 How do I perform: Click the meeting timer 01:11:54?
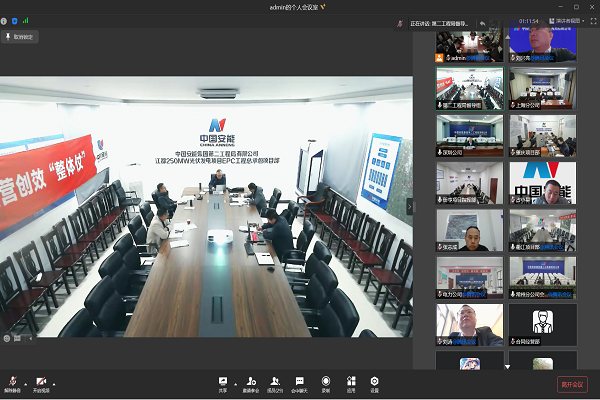click(x=528, y=21)
